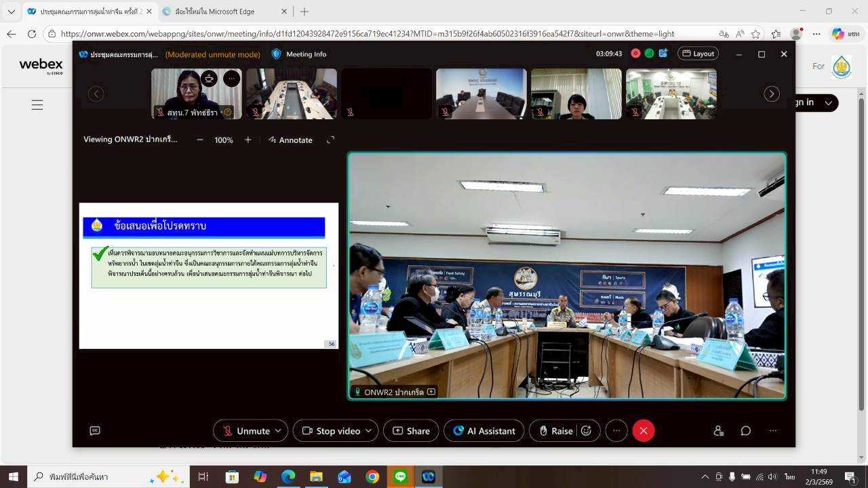868x488 pixels.
Task: Open the participants panel icon
Action: [x=718, y=431]
